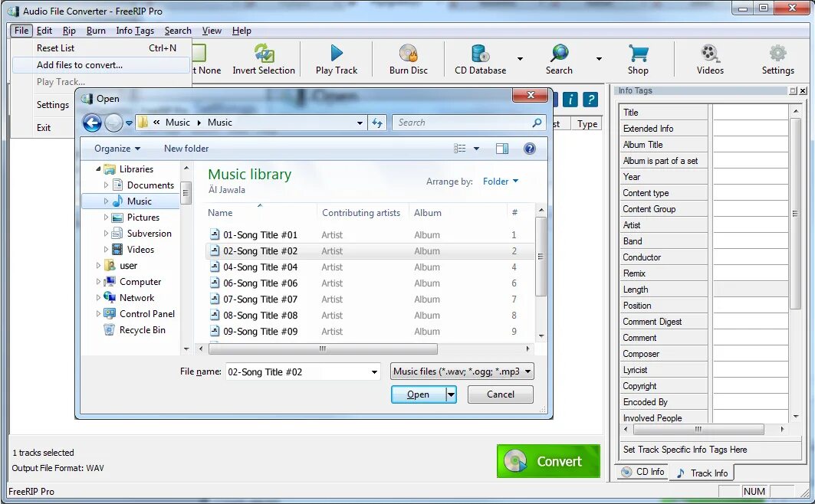Expand the Computer node arrow

point(98,282)
